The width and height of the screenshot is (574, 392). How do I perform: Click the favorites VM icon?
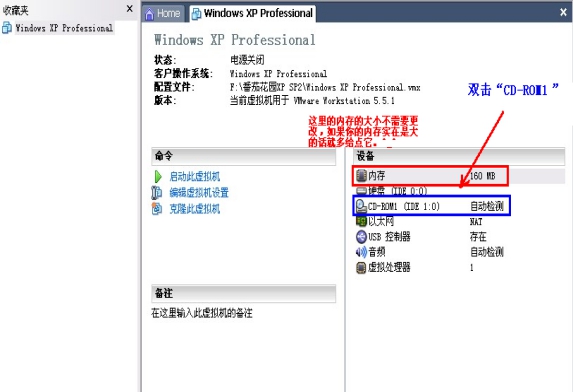tap(7, 28)
